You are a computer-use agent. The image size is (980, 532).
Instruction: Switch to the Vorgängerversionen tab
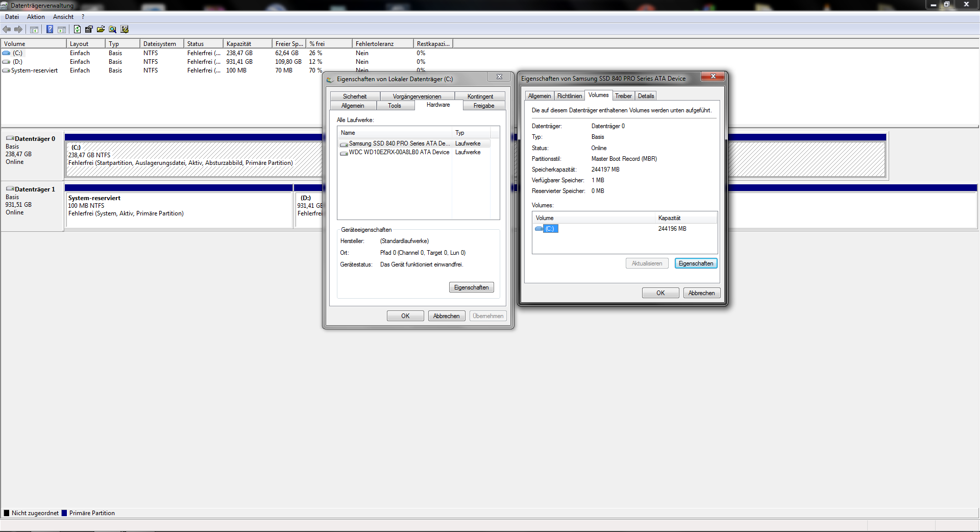(417, 96)
